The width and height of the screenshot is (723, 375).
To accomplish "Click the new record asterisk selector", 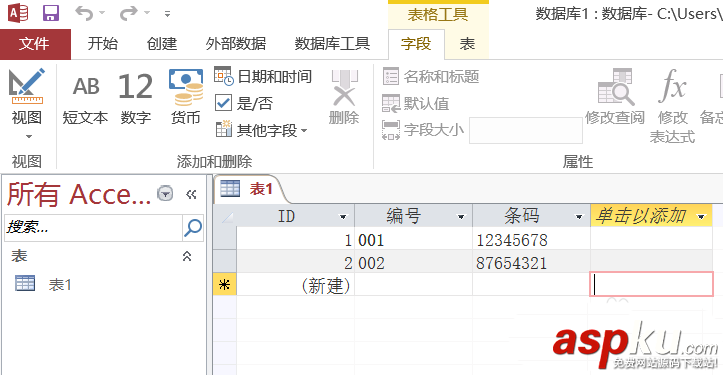I will pyautogui.click(x=225, y=285).
